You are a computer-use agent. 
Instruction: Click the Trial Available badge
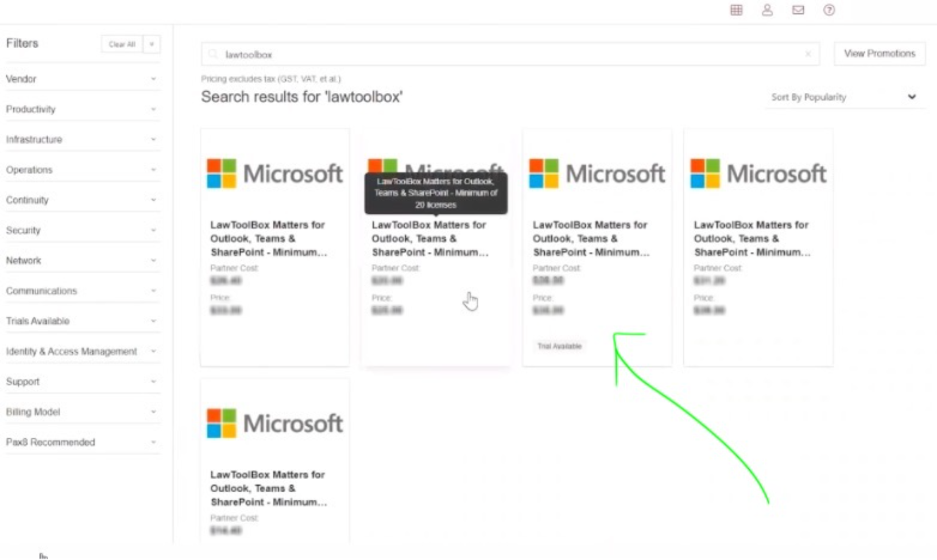[x=559, y=346]
